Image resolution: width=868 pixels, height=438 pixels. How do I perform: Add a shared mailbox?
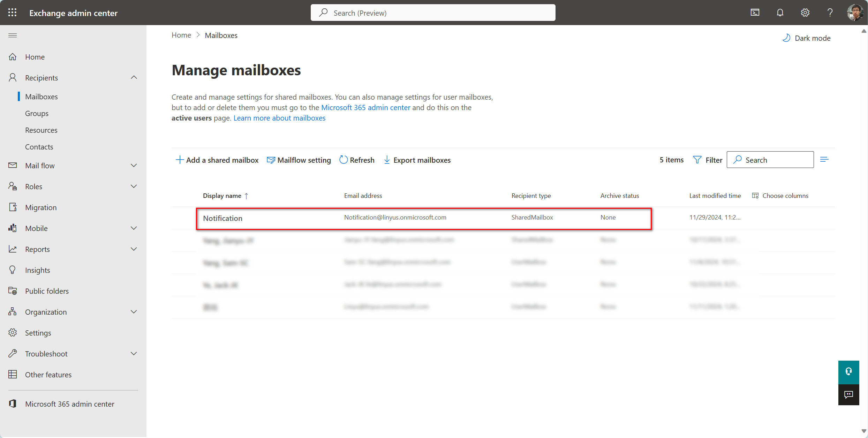coord(217,160)
